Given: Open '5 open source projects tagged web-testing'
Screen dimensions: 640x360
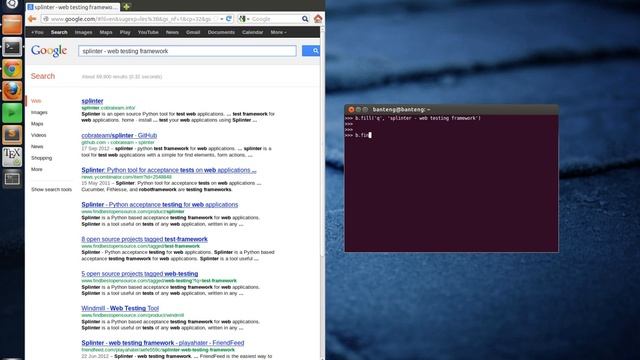Looking at the screenshot, I should [x=140, y=273].
